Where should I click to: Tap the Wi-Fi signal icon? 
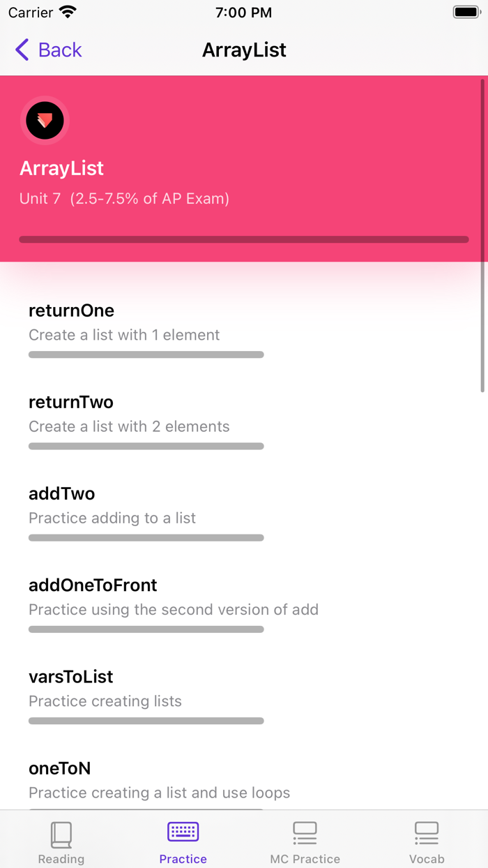click(x=68, y=13)
